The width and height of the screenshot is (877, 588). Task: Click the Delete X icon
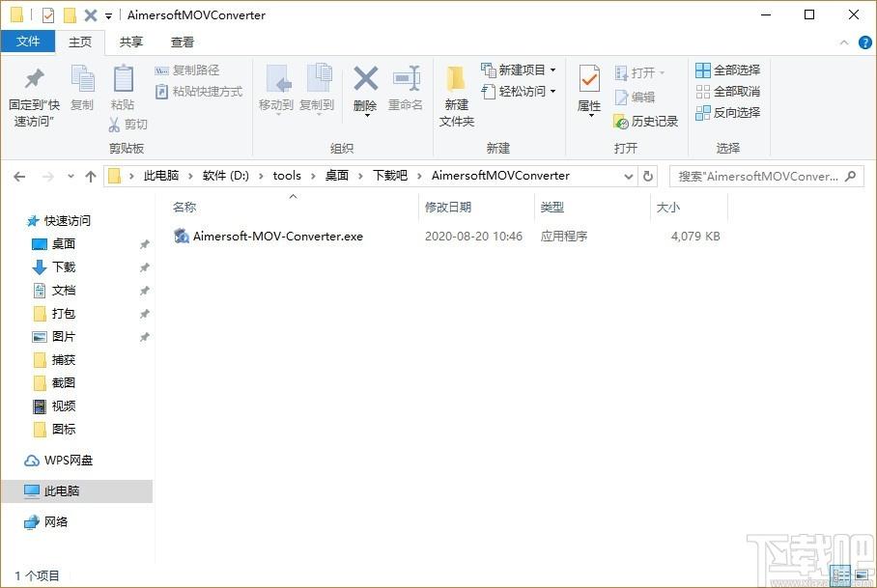click(x=366, y=78)
